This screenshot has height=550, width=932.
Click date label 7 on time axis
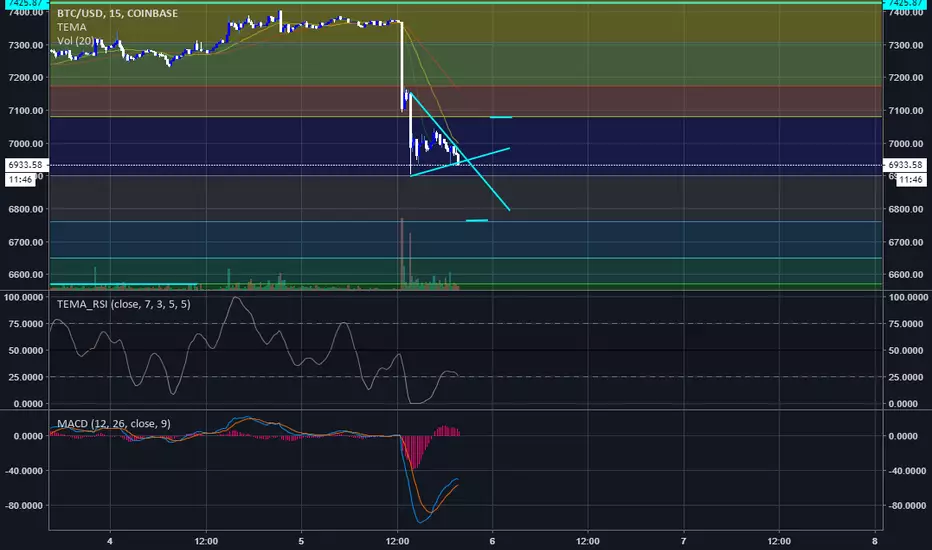pos(684,541)
